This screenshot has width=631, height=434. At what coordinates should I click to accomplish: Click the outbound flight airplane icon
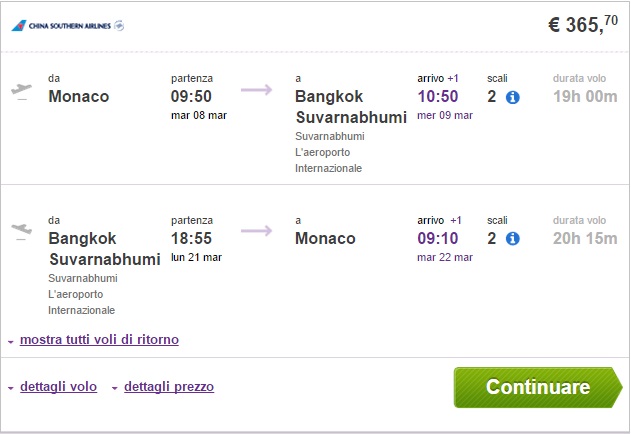[21, 90]
